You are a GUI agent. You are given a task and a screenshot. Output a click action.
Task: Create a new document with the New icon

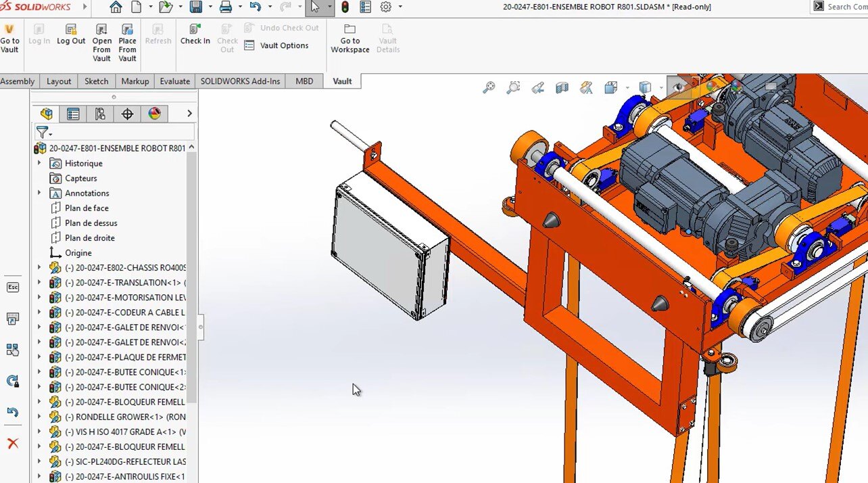pos(137,7)
